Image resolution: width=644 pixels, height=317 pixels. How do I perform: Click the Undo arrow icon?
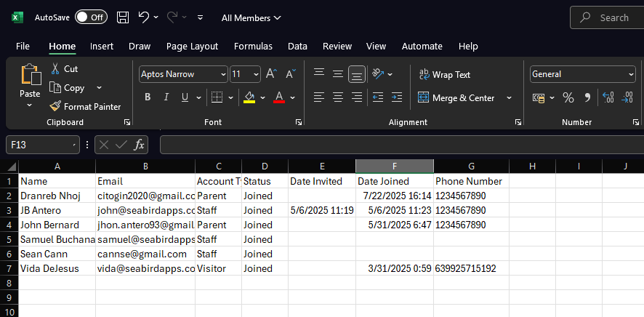tap(144, 17)
